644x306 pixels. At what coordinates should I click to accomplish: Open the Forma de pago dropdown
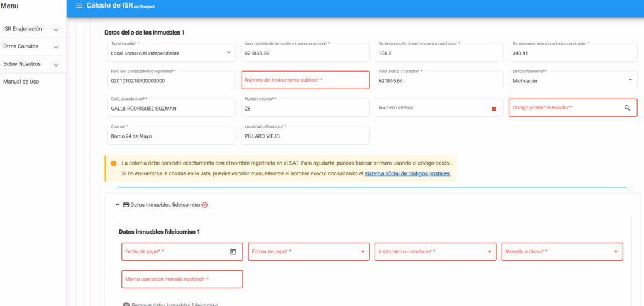(362, 252)
